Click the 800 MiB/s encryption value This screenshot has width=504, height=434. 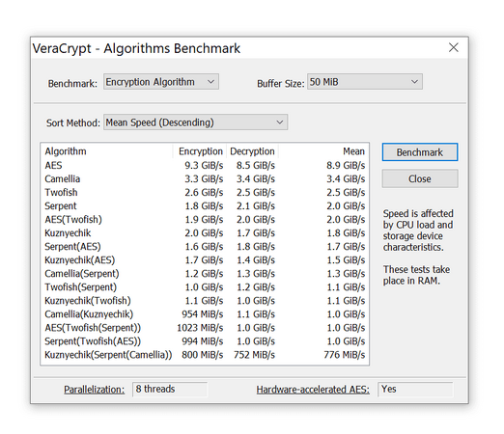[203, 355]
